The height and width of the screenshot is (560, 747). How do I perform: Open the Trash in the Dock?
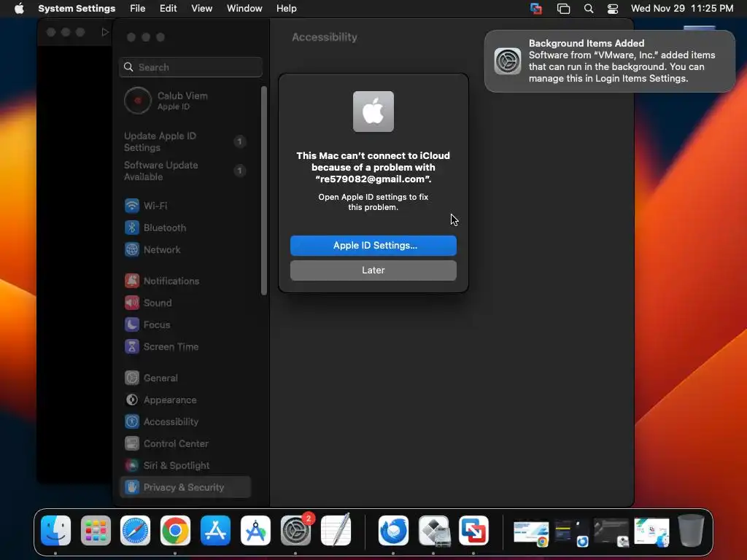[691, 530]
